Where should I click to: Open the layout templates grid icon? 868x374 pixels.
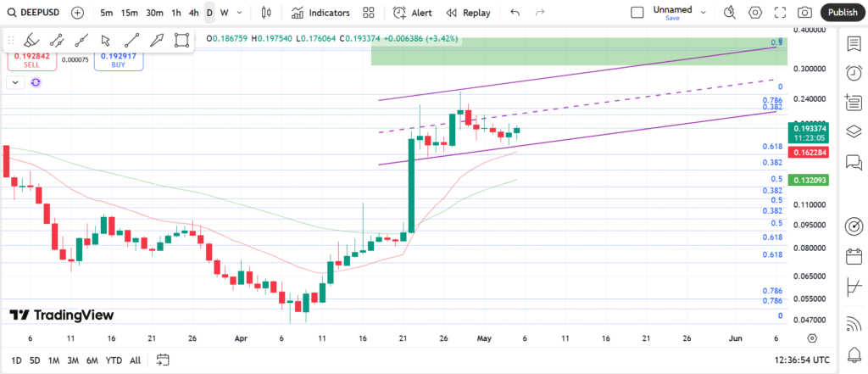tap(369, 13)
